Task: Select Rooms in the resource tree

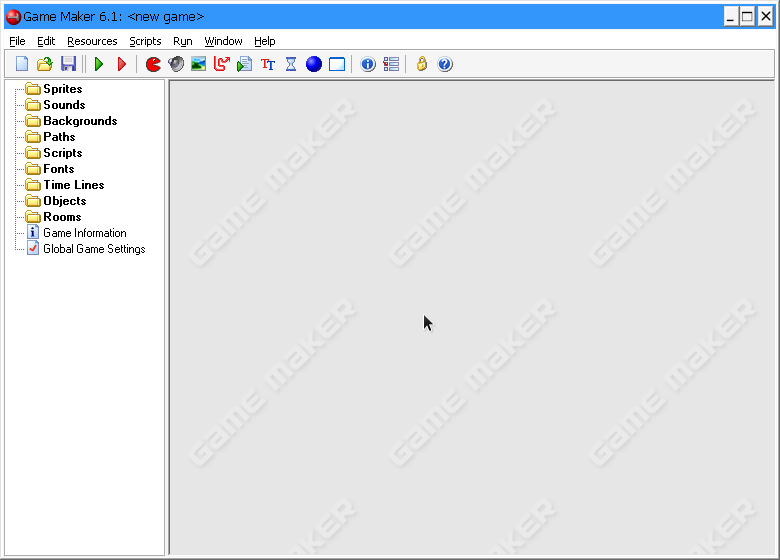Action: click(62, 217)
